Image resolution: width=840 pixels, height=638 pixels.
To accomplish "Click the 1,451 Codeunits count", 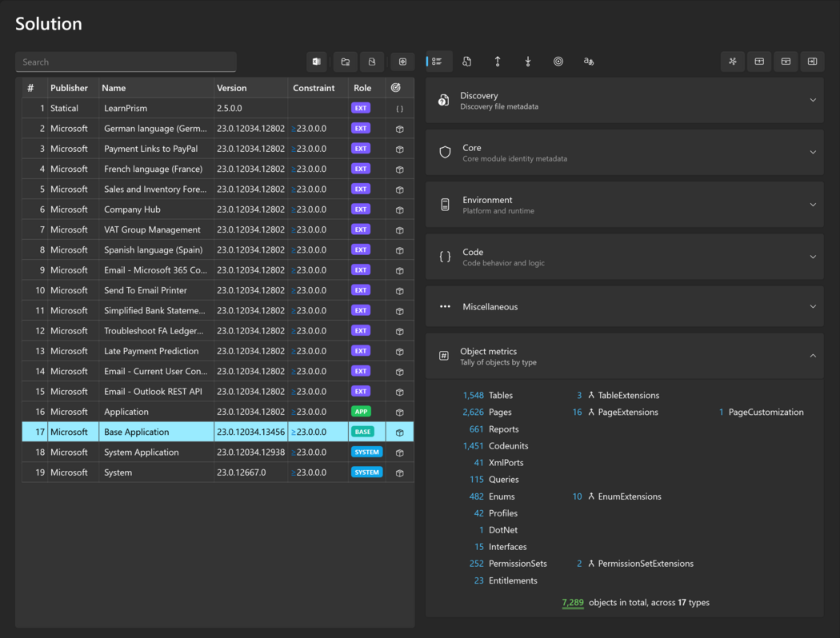I will (473, 446).
